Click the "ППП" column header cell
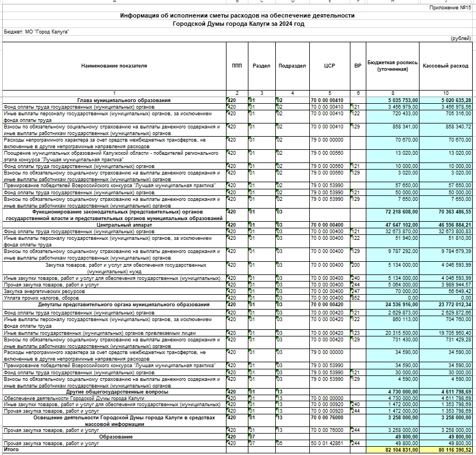The width and height of the screenshot is (476, 455). (x=236, y=66)
